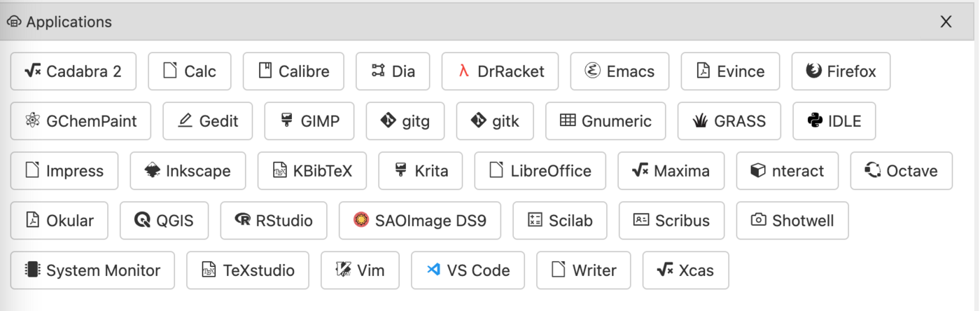Open the IDLE Python application
Screen dimensions: 980x311
pyautogui.click(x=834, y=121)
